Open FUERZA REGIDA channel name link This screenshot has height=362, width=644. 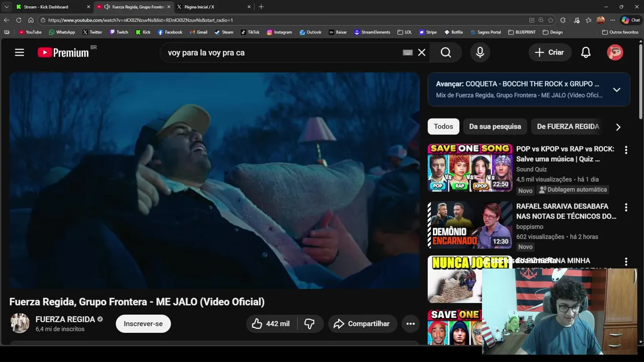pyautogui.click(x=65, y=319)
